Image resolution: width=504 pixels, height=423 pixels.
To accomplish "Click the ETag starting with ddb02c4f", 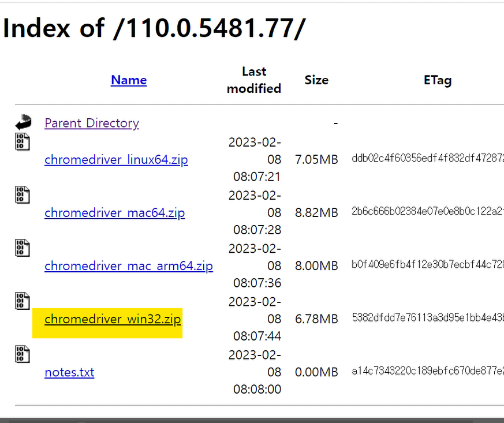I will click(428, 158).
